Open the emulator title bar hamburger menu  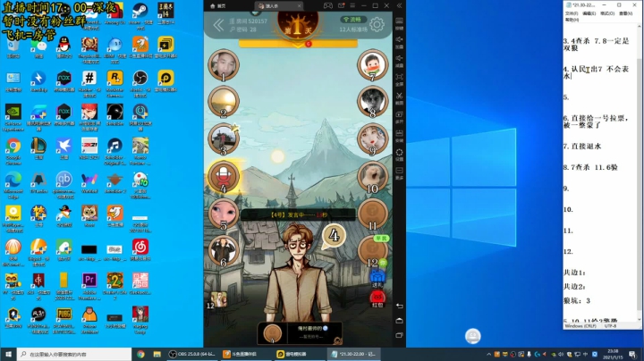click(352, 5)
